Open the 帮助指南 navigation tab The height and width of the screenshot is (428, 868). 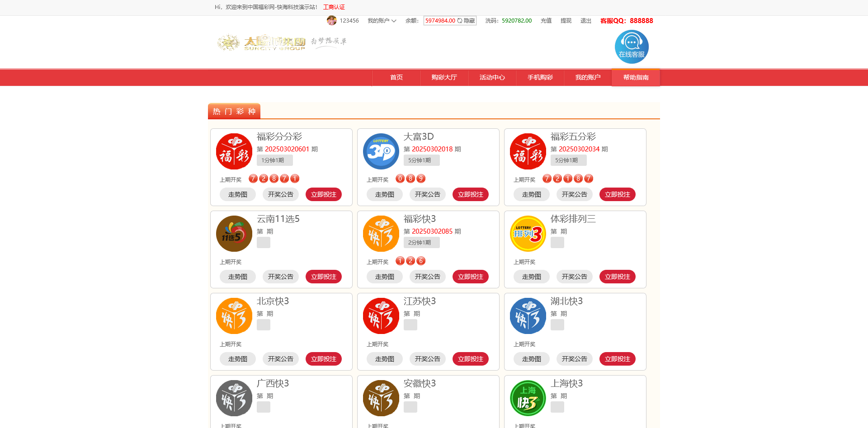636,78
